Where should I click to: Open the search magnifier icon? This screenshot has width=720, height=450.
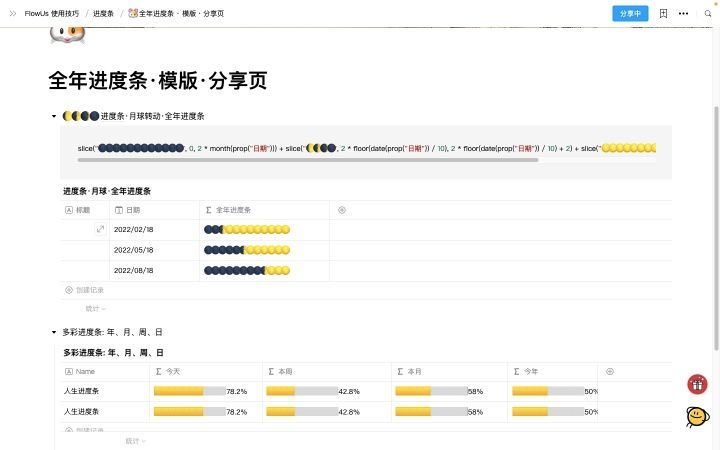tap(708, 13)
